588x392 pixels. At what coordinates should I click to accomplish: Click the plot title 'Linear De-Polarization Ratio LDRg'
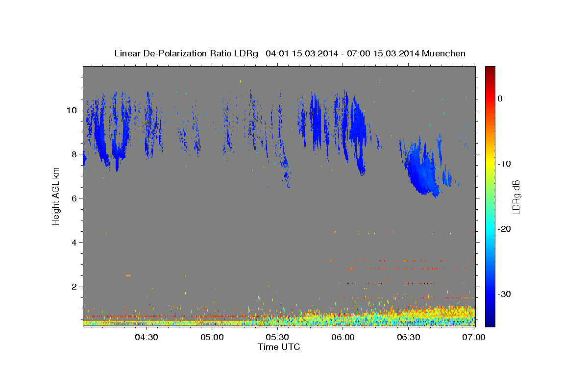(x=186, y=53)
